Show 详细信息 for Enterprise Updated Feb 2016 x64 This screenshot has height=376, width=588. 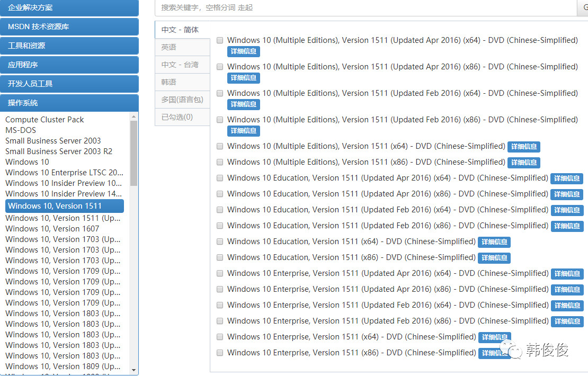(x=567, y=306)
